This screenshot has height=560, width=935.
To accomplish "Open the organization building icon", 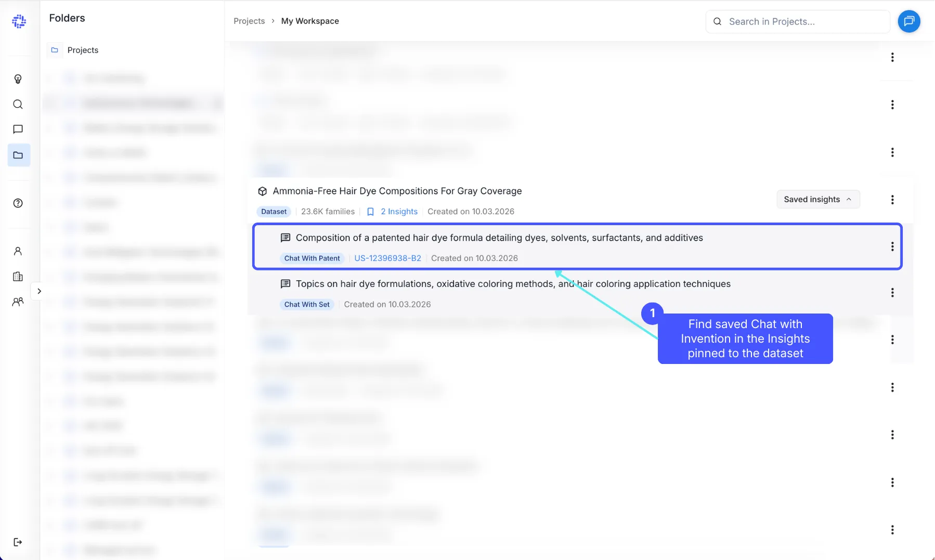I will [x=18, y=276].
